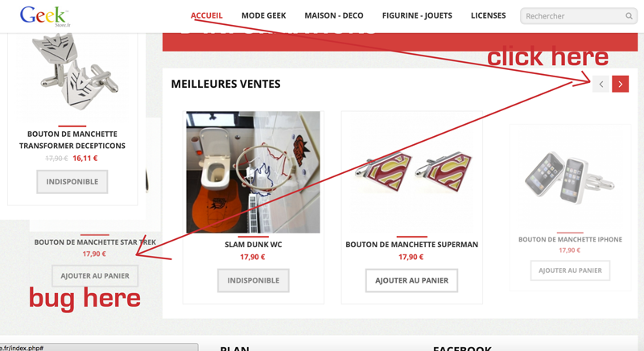Add iPhone cufflinks to cart
Viewport: 644px width, 351px height.
570,270
